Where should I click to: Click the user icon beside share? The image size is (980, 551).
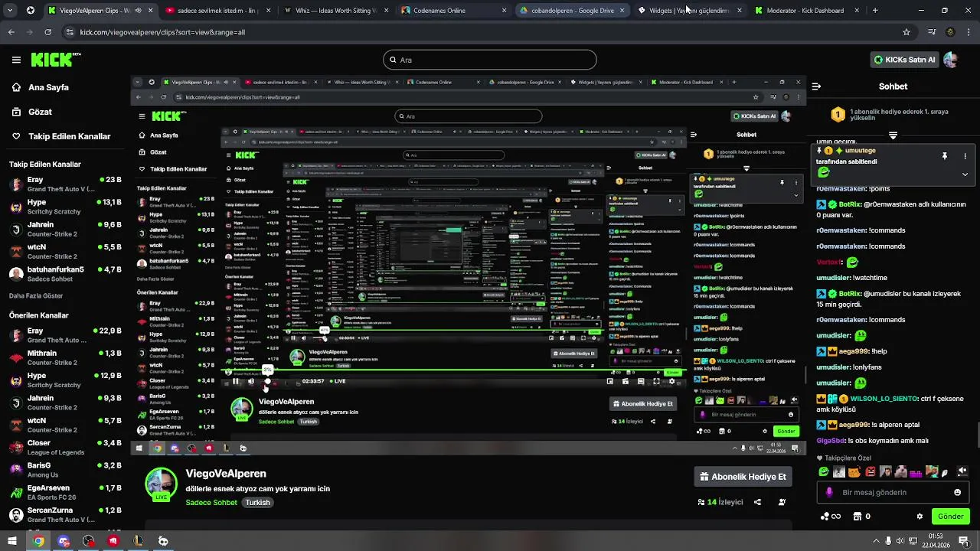pos(782,502)
